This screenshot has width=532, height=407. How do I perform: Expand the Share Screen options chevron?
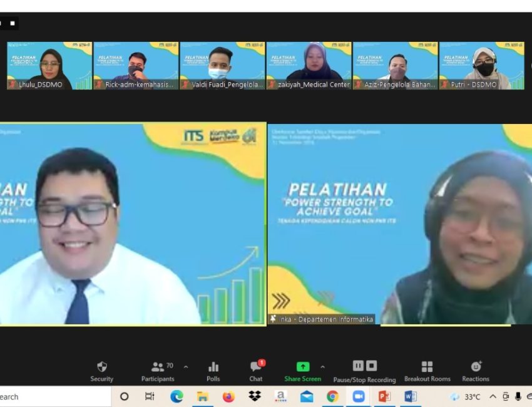click(x=323, y=367)
